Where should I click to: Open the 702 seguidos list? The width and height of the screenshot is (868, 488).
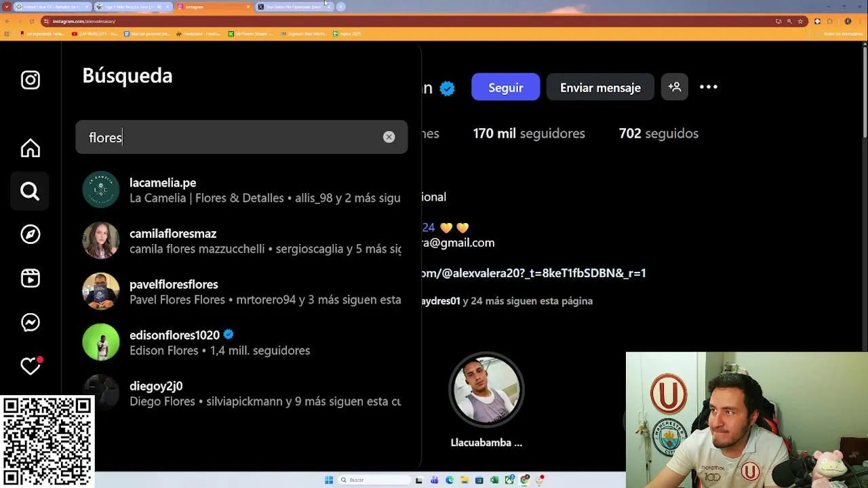pos(658,134)
